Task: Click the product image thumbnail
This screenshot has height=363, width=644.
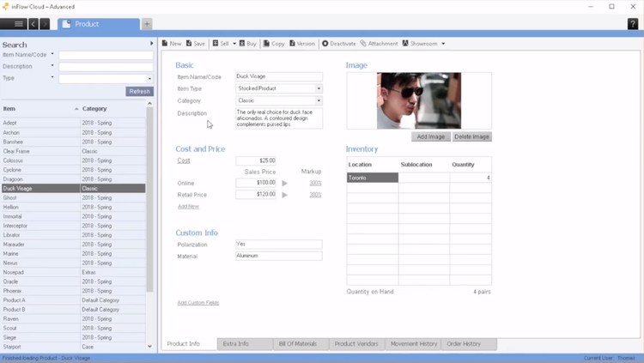Action: click(x=419, y=100)
